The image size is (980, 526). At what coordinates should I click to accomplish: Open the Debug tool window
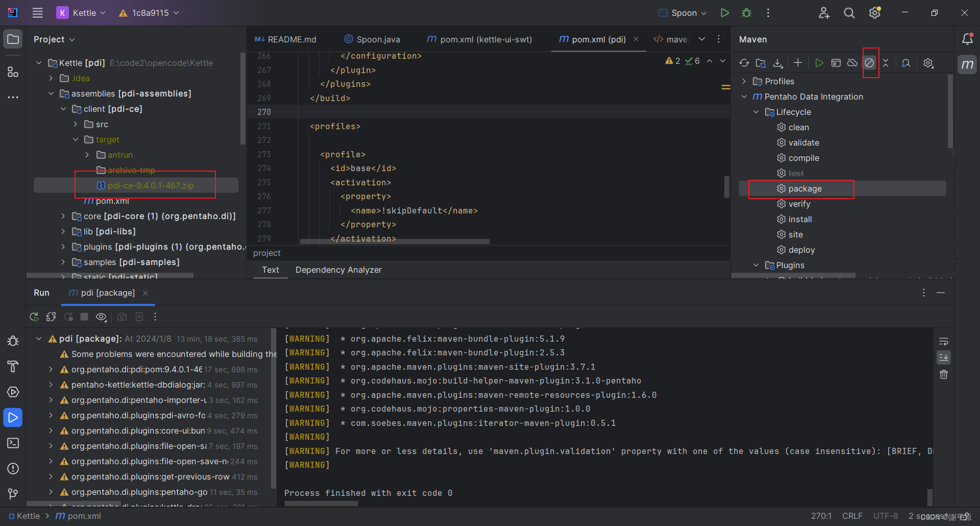[13, 341]
